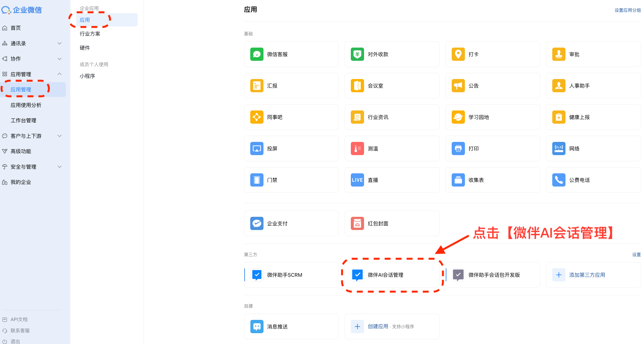Click the 会议室 door icon

(357, 86)
